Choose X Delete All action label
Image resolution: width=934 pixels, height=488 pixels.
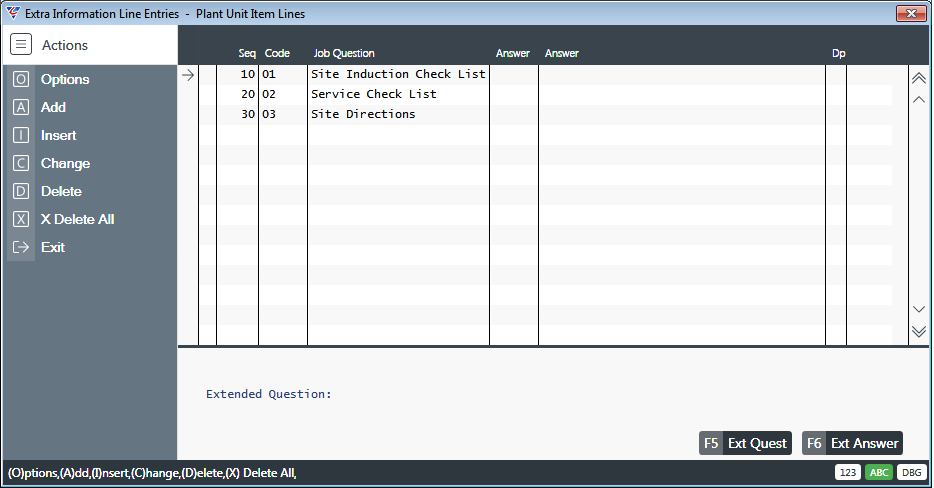click(x=77, y=219)
